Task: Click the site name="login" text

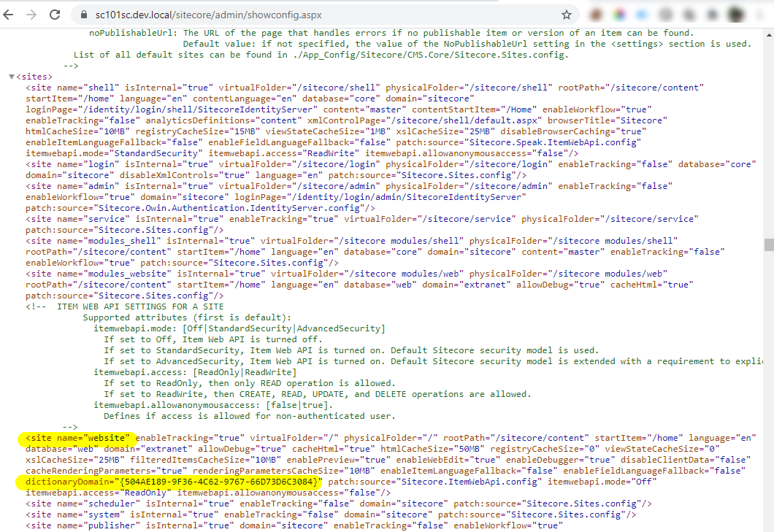Action: pos(72,164)
